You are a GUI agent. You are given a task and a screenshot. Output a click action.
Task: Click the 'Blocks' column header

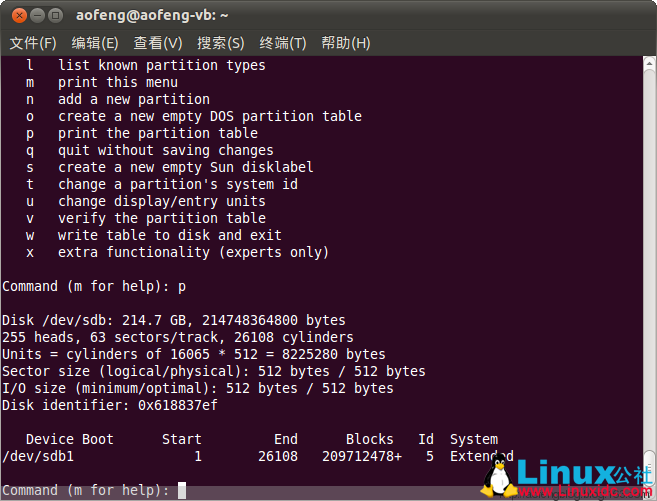[x=370, y=439]
